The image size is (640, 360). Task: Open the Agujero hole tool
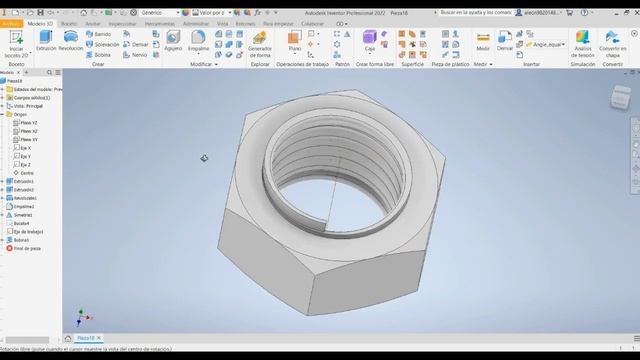click(x=173, y=41)
